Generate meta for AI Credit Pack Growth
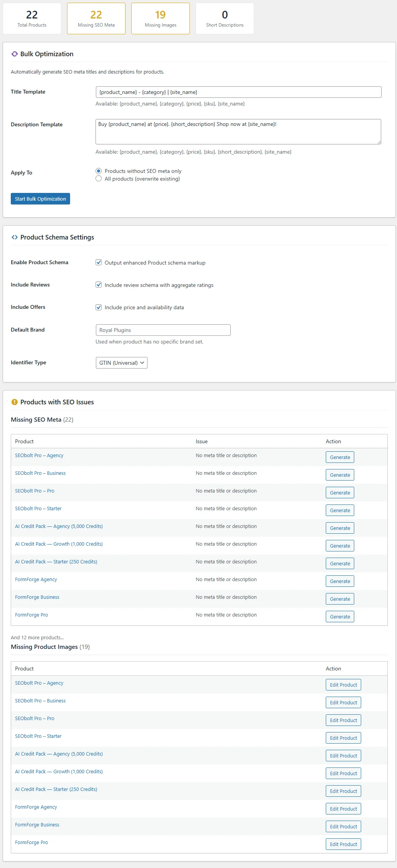 [x=340, y=546]
